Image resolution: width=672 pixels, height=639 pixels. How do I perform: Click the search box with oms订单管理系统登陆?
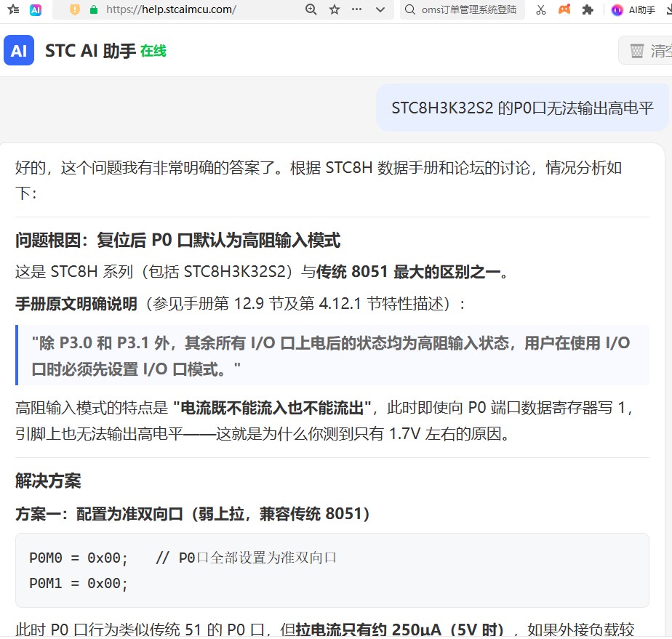tap(463, 9)
